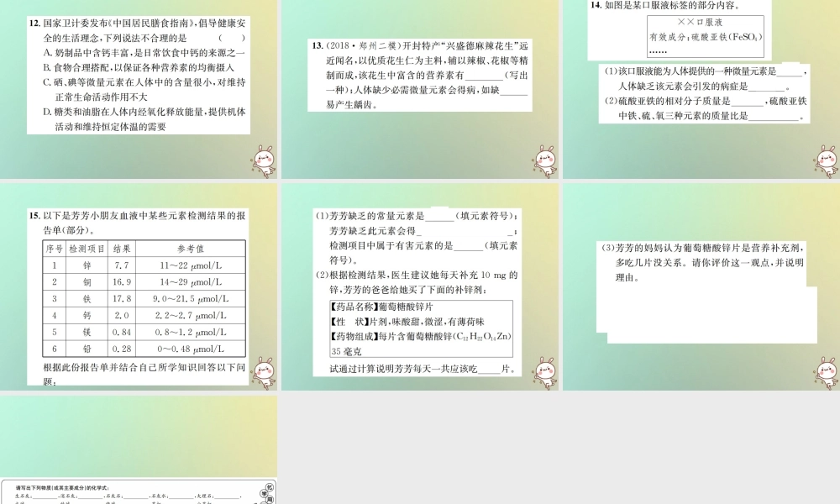Click reference value 9.0~21.5 μmol/L
The height and width of the screenshot is (504, 840).
tap(191, 298)
